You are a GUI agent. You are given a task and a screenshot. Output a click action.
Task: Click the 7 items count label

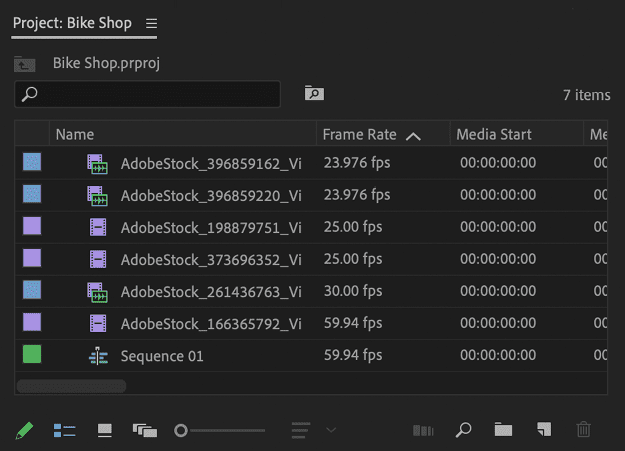point(586,95)
